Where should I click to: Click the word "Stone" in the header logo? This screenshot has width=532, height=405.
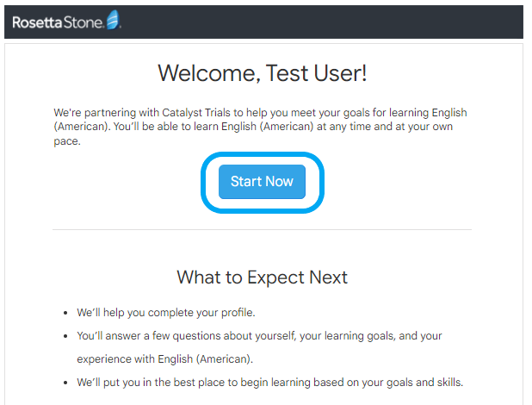click(x=83, y=22)
